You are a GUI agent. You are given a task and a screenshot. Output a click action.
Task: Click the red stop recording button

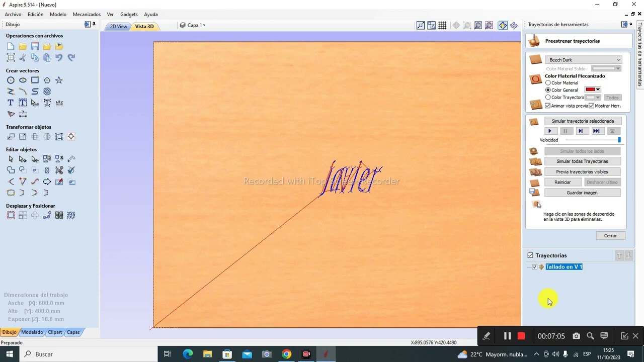[521, 336]
